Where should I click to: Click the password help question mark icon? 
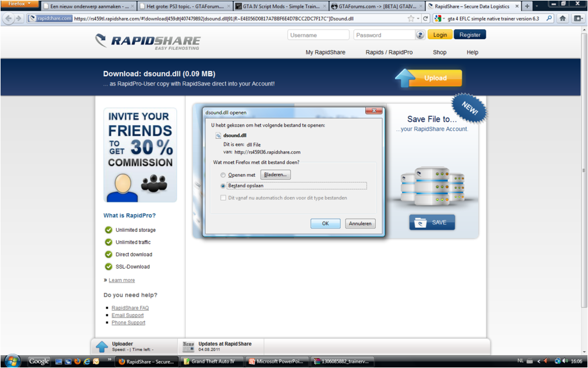tap(420, 35)
